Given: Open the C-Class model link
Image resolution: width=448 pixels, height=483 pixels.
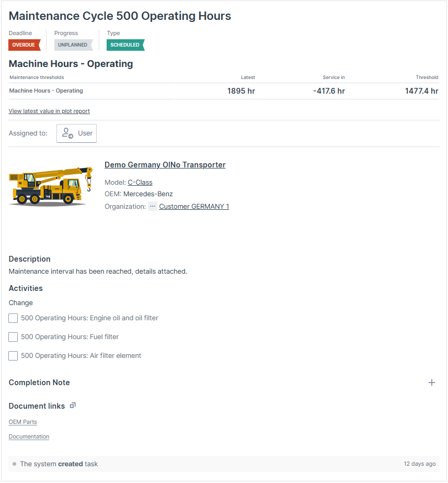Looking at the screenshot, I should point(140,182).
